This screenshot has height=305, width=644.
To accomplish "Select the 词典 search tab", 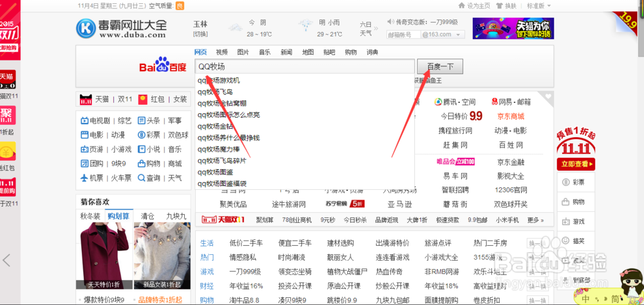I will [x=372, y=52].
